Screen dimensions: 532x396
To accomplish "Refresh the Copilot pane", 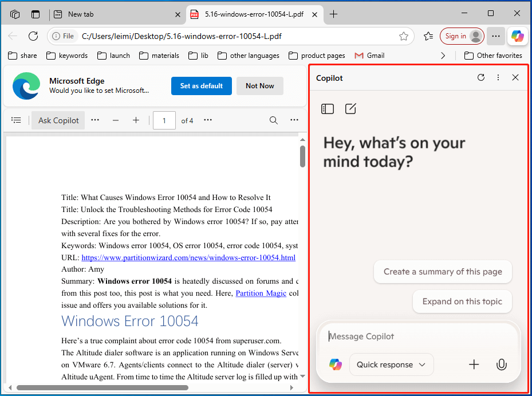I will click(x=481, y=77).
